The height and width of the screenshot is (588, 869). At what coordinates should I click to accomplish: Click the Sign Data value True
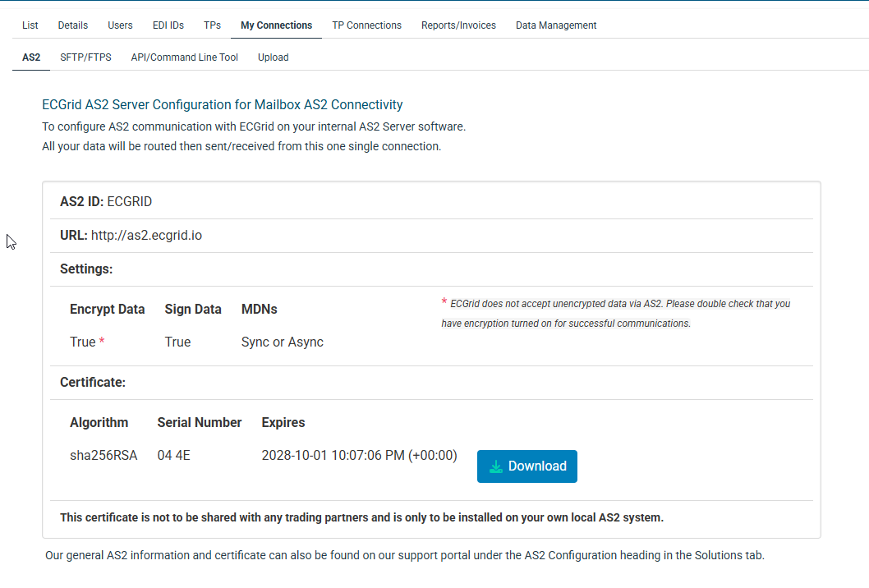[x=177, y=342]
